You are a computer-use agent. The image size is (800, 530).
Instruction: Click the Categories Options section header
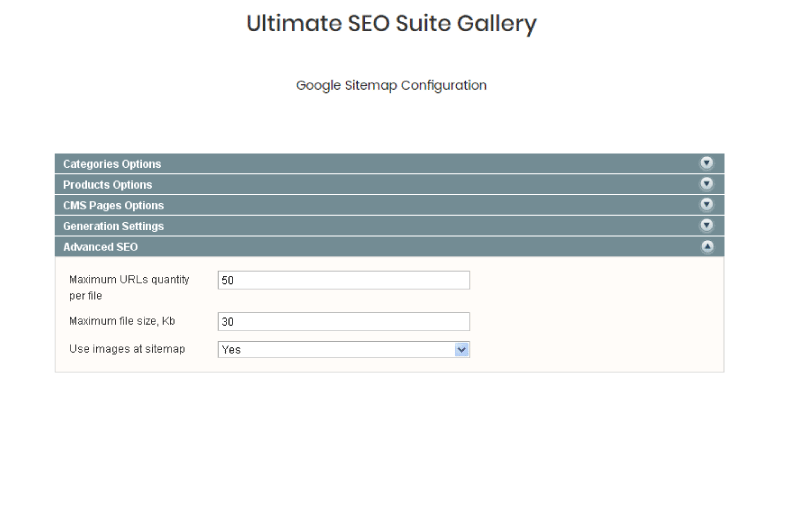(389, 164)
